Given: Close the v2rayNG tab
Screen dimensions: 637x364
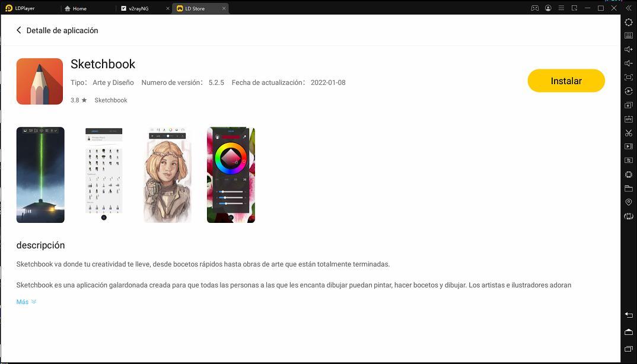Looking at the screenshot, I should point(168,8).
